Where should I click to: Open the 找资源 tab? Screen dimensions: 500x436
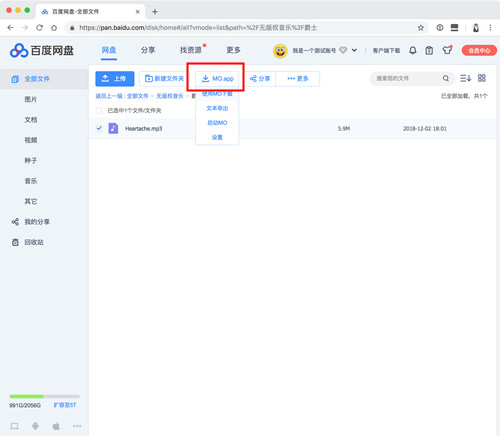pos(191,50)
